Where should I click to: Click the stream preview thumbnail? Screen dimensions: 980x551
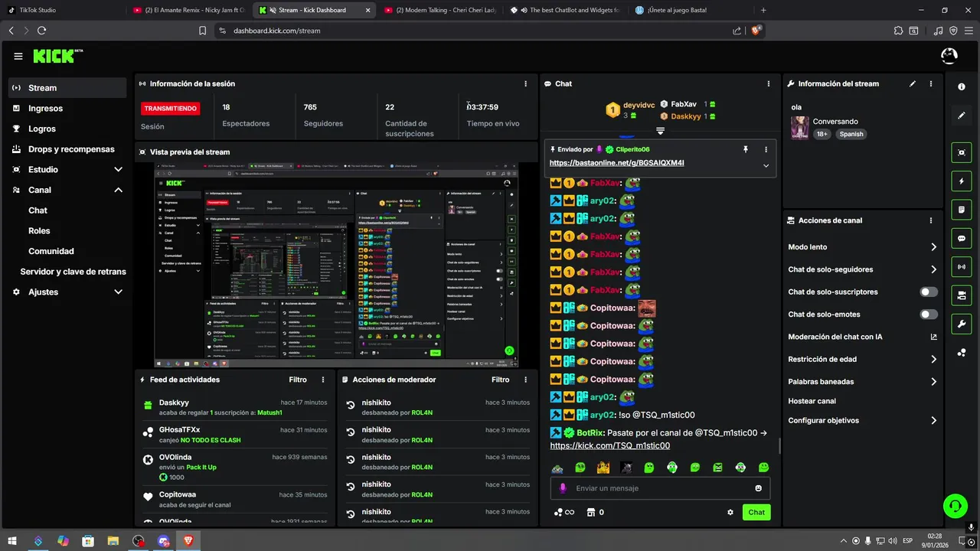(x=336, y=265)
